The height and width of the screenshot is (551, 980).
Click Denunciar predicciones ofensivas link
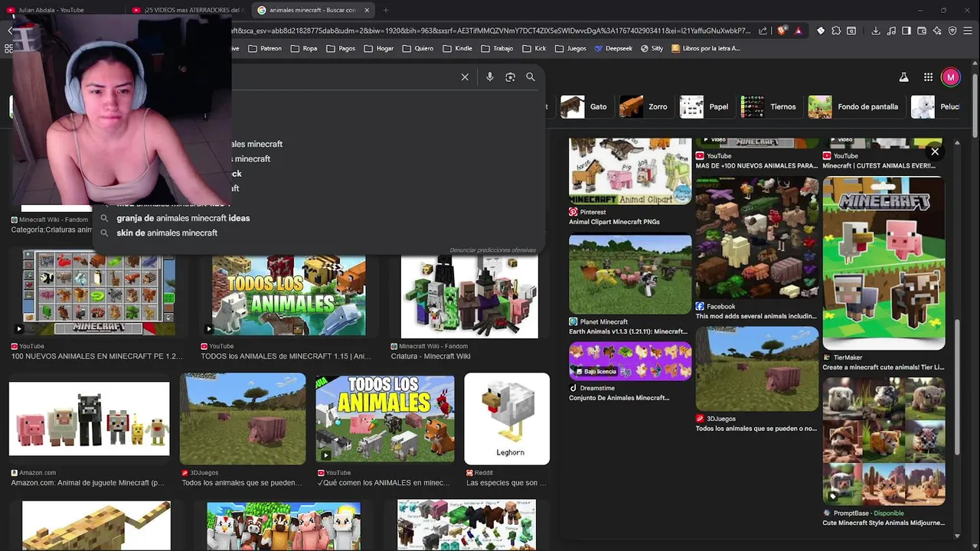pyautogui.click(x=492, y=250)
